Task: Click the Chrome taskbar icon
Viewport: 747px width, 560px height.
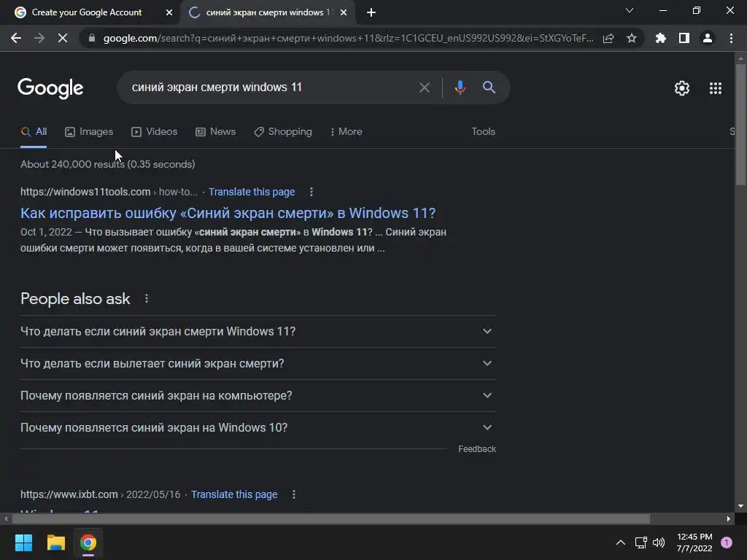Action: point(88,542)
